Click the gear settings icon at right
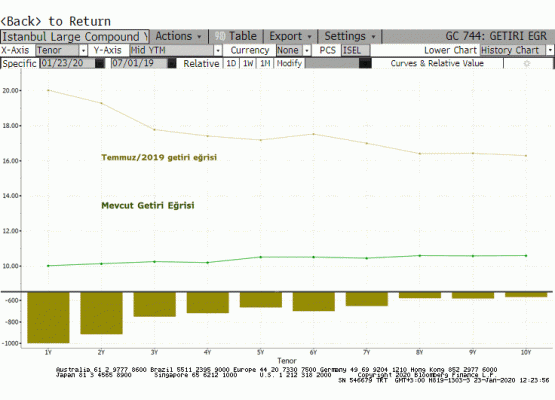This screenshot has width=555, height=400. click(x=527, y=63)
